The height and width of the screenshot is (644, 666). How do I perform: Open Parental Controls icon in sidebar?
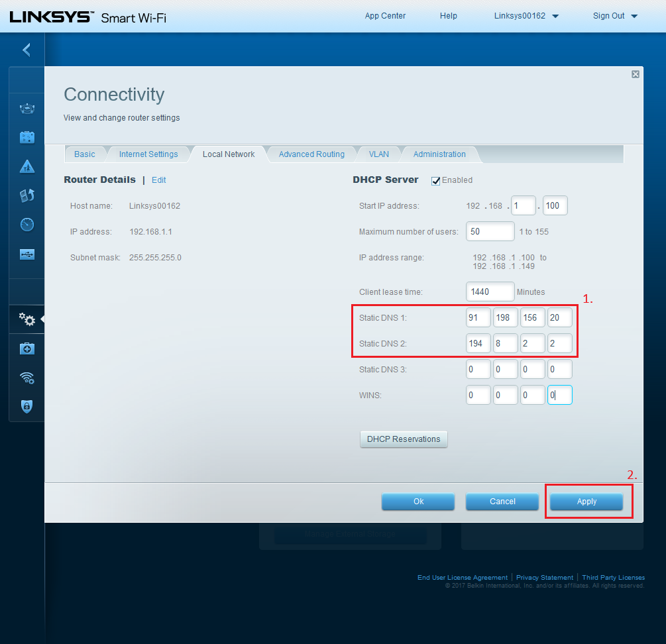(27, 167)
